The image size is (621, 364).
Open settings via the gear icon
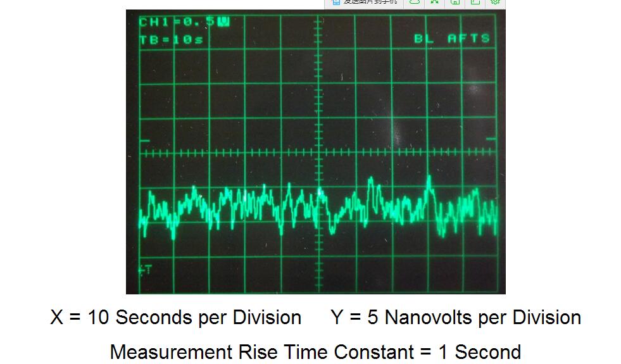495,3
